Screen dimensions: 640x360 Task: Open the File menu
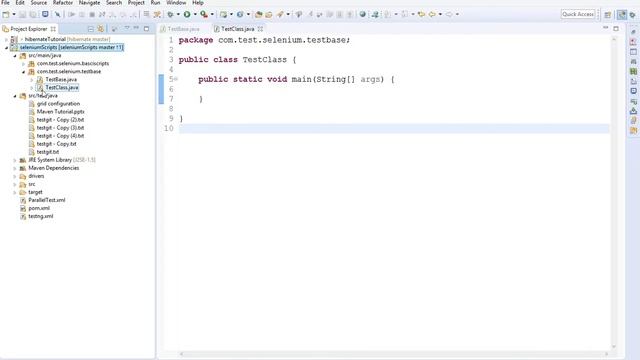[x=5, y=3]
